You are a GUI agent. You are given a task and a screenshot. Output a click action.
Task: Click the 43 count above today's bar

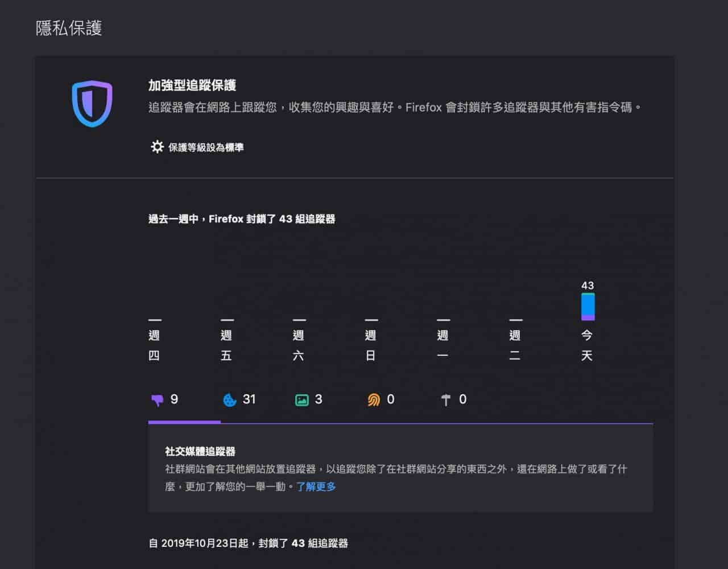[588, 286]
